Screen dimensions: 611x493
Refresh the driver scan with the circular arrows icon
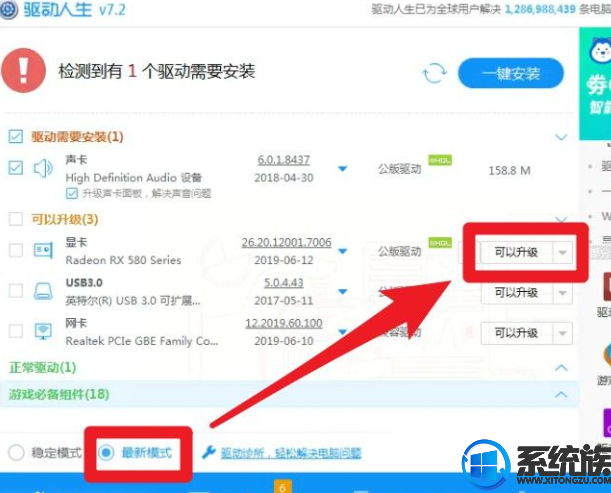pos(434,73)
